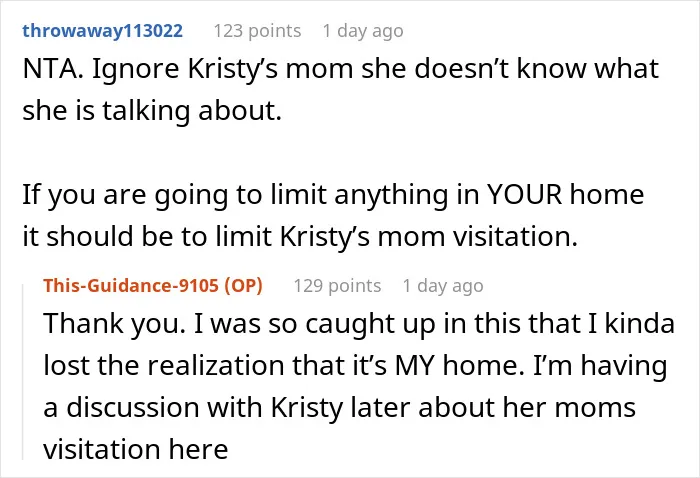Open timestamp link on This-Guidance-9105's reply
The width and height of the screenshot is (700, 478).
pos(443,286)
